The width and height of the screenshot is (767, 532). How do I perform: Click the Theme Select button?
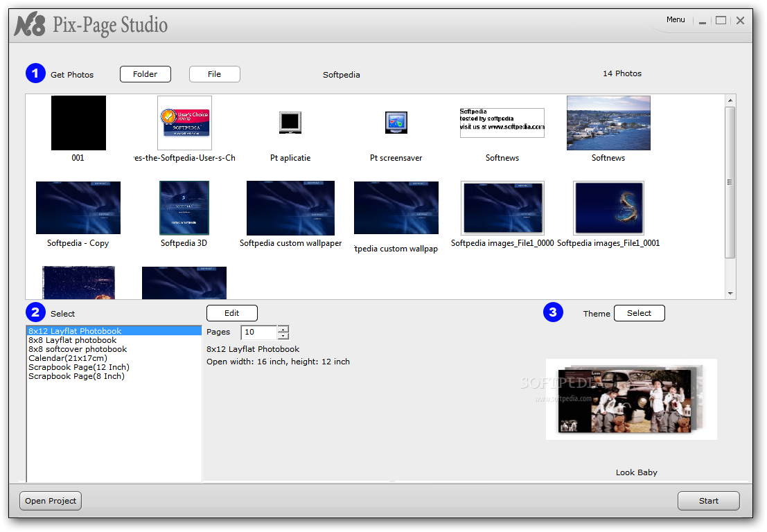[x=640, y=313]
